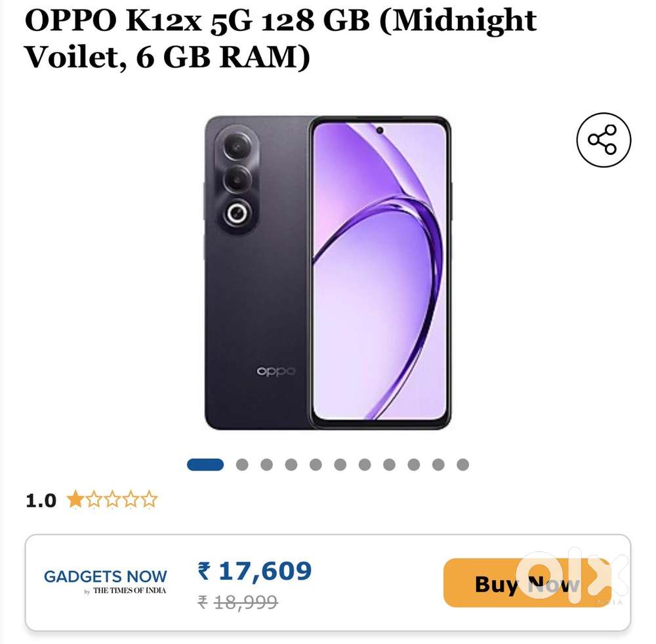The image size is (656, 644).
Task: Go to the second carousel dot
Action: point(242,465)
